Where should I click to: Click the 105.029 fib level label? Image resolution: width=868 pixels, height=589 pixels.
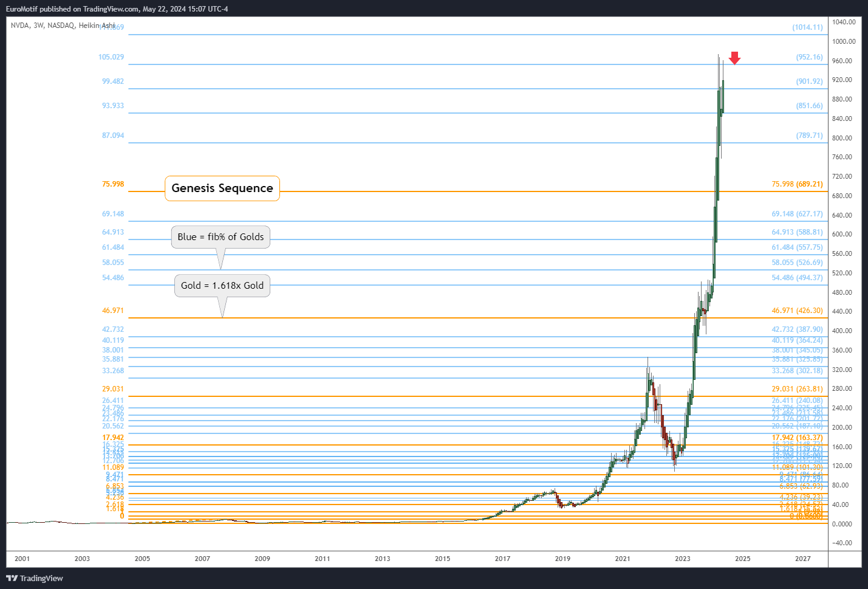point(111,57)
